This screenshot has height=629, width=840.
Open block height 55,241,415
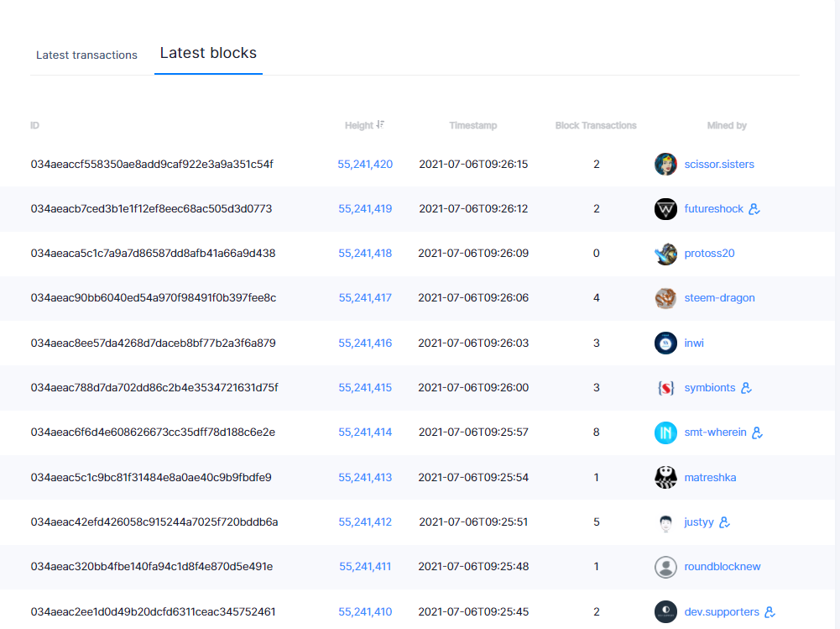(x=365, y=387)
